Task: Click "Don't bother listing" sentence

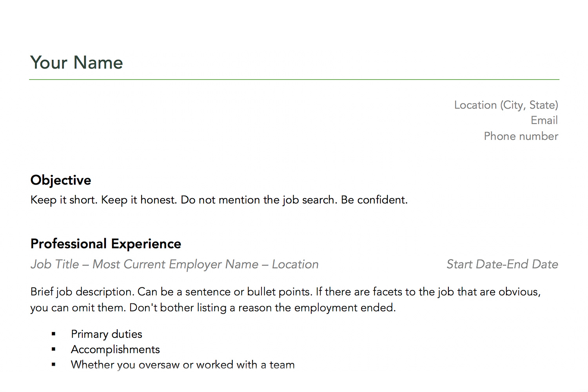Action: coord(263,308)
